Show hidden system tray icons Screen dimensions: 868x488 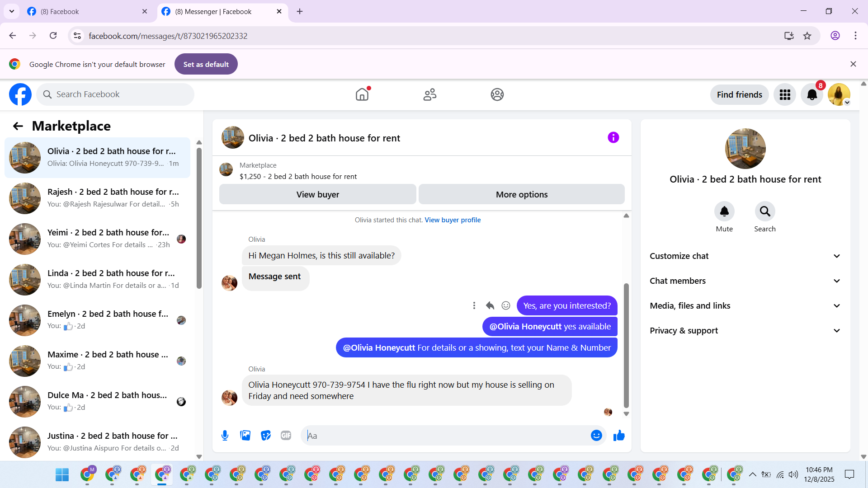point(753,474)
